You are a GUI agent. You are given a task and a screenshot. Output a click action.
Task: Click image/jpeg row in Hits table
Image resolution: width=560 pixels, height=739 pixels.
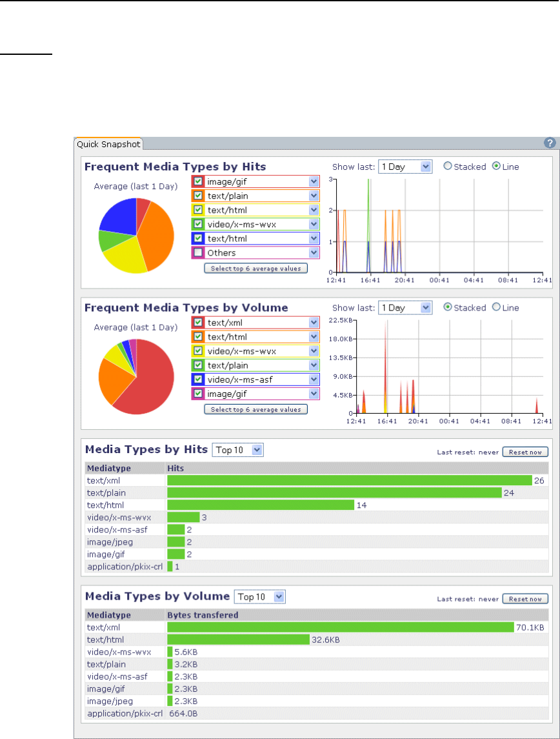pyautogui.click(x=317, y=542)
